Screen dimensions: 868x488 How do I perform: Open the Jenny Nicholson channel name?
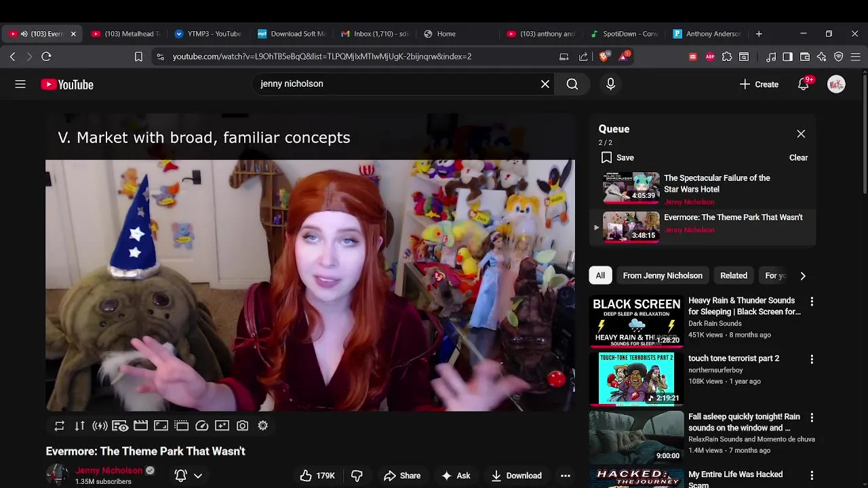pyautogui.click(x=109, y=470)
